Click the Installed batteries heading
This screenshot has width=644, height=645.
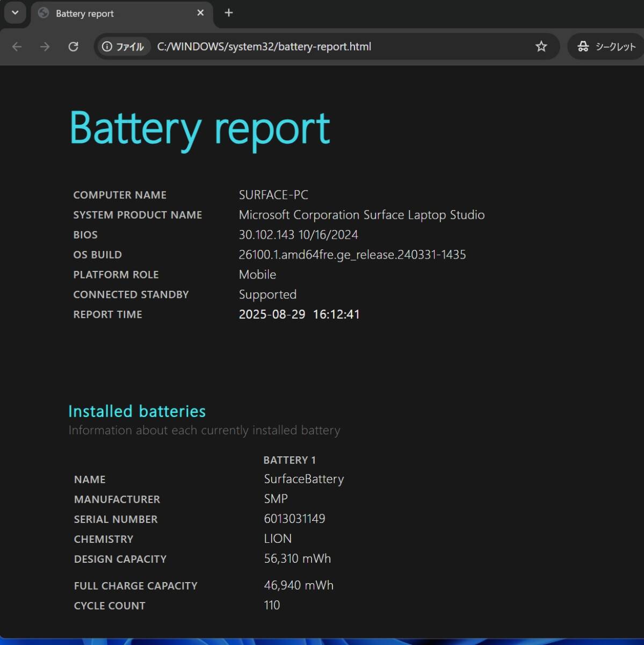coord(137,411)
